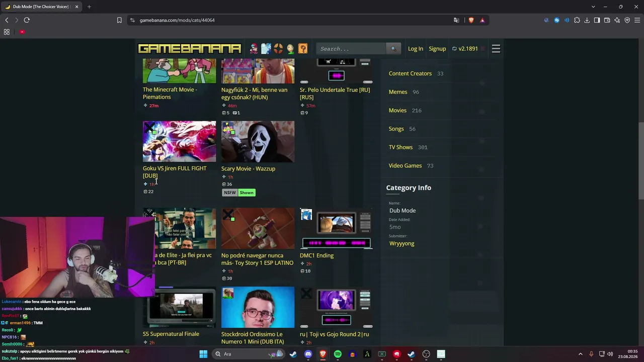Open S5 Supernatural Finale title
The width and height of the screenshot is (644, 362).
[171, 334]
